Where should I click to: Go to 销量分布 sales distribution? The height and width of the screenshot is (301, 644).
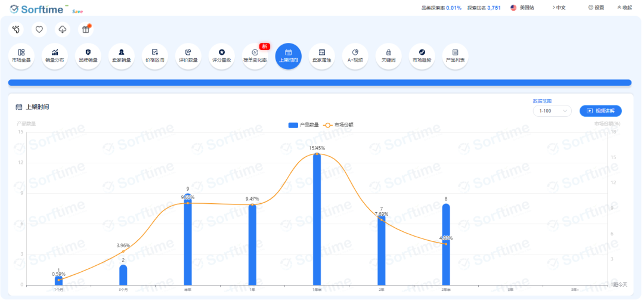pyautogui.click(x=55, y=56)
